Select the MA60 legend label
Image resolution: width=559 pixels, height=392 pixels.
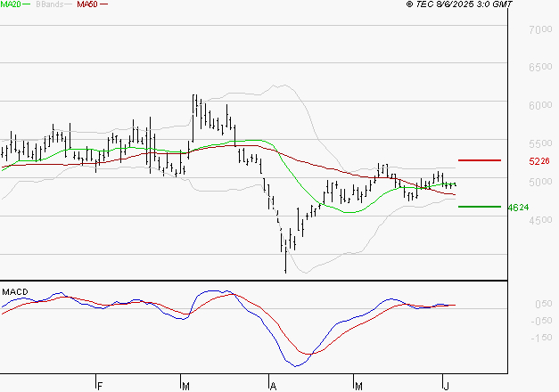pyautogui.click(x=87, y=4)
